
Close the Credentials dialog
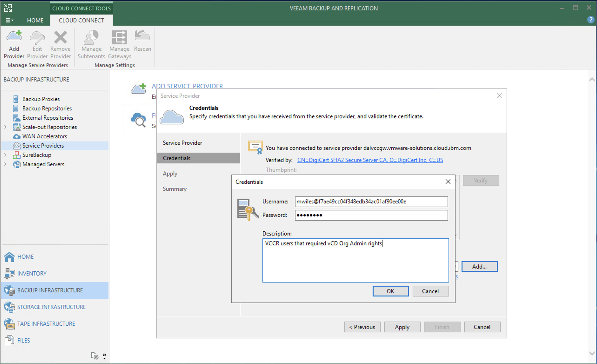click(x=448, y=182)
